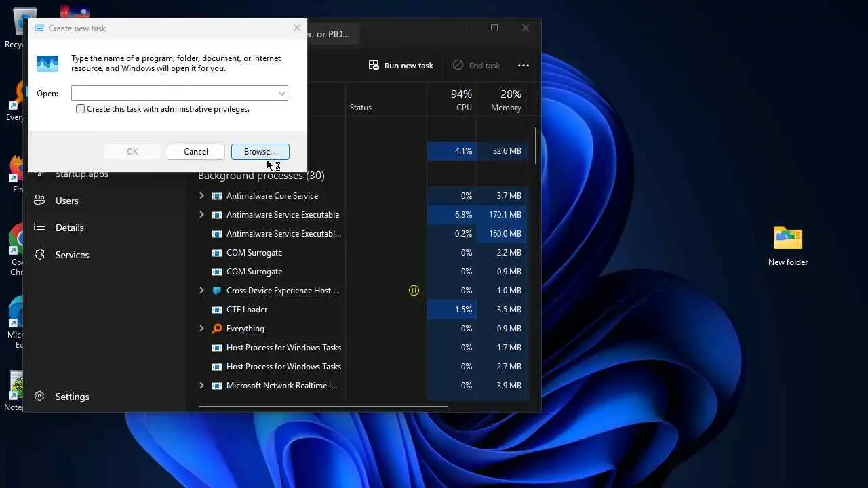The height and width of the screenshot is (488, 868).
Task: Click the Cross Device Experience Host icon
Action: pyautogui.click(x=217, y=291)
